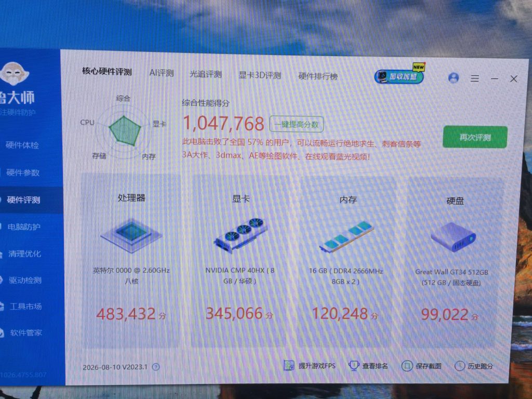Screen dimensions: 532x399
Task: Open the 硬件排行榜 tab
Action: tap(318, 76)
